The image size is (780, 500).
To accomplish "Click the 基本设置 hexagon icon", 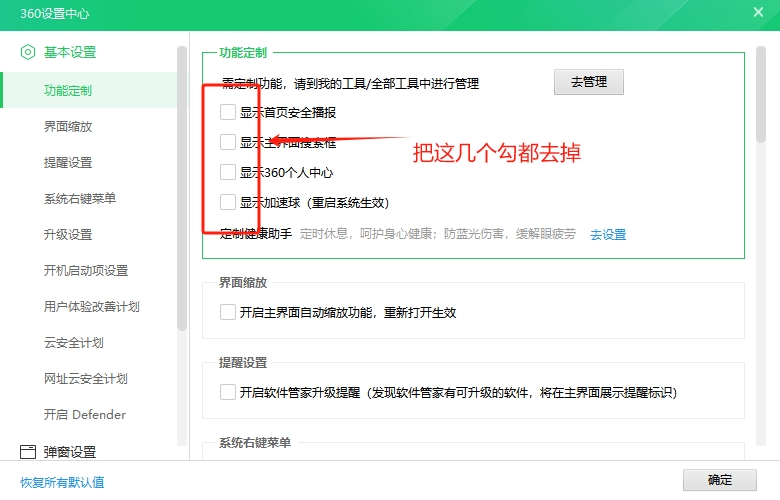I will pos(28,52).
